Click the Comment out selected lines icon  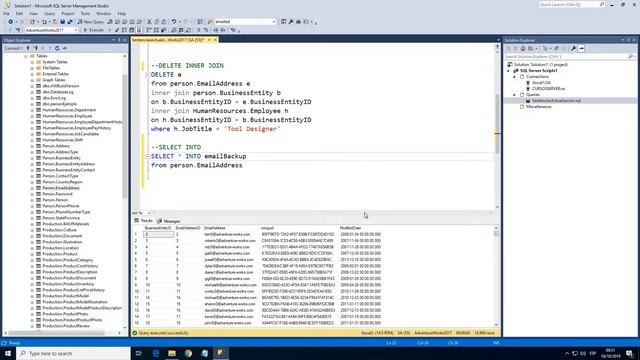pyautogui.click(x=199, y=30)
